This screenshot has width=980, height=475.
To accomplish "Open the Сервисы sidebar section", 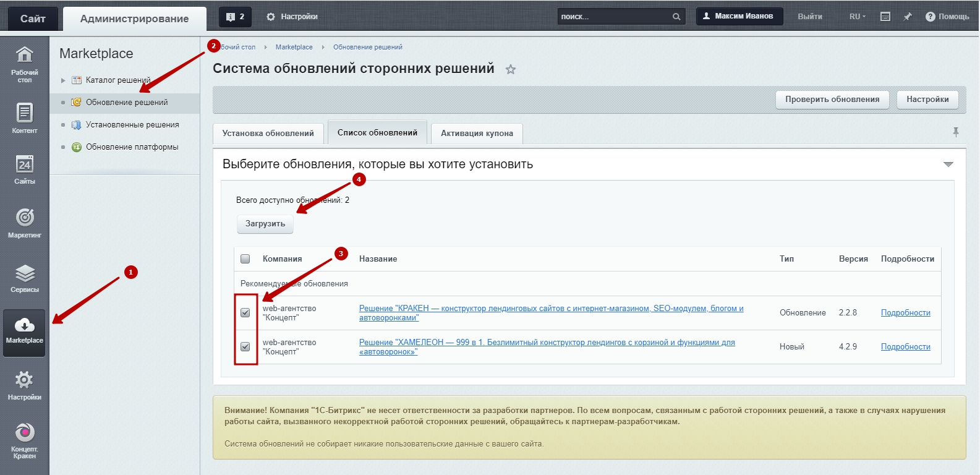I will [x=24, y=278].
